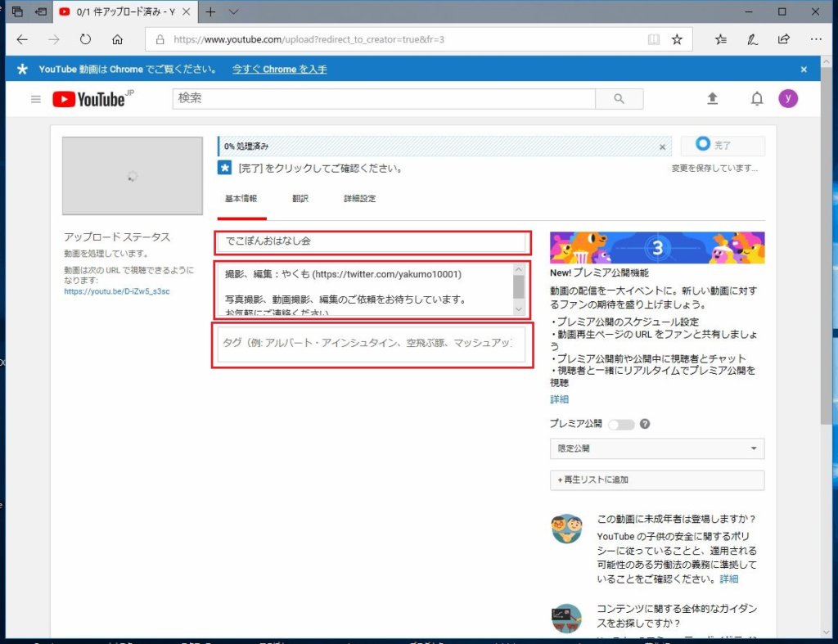Expand the browser tab list chevron

pos(234,11)
